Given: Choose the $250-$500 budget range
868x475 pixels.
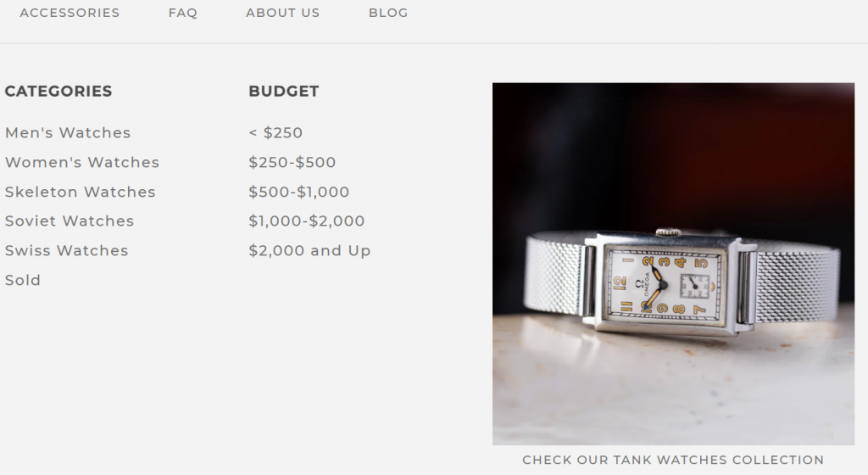Looking at the screenshot, I should (292, 162).
